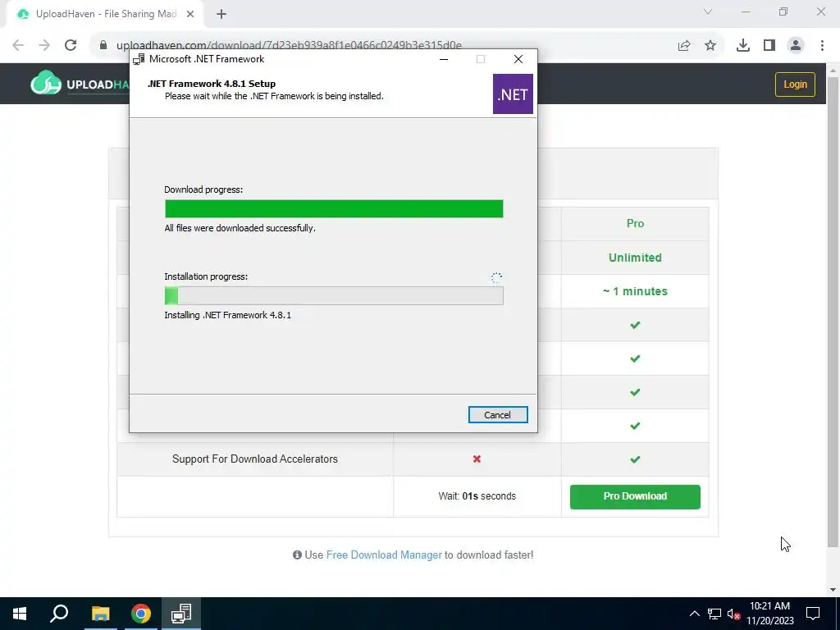Click the installation progress bar
Screen dimensions: 840x630
point(334,295)
